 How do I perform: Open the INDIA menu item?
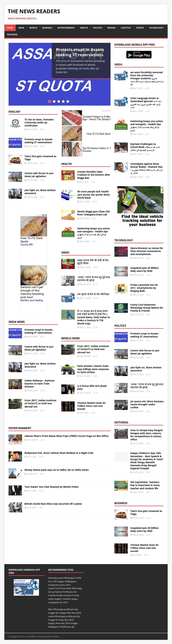(21, 28)
